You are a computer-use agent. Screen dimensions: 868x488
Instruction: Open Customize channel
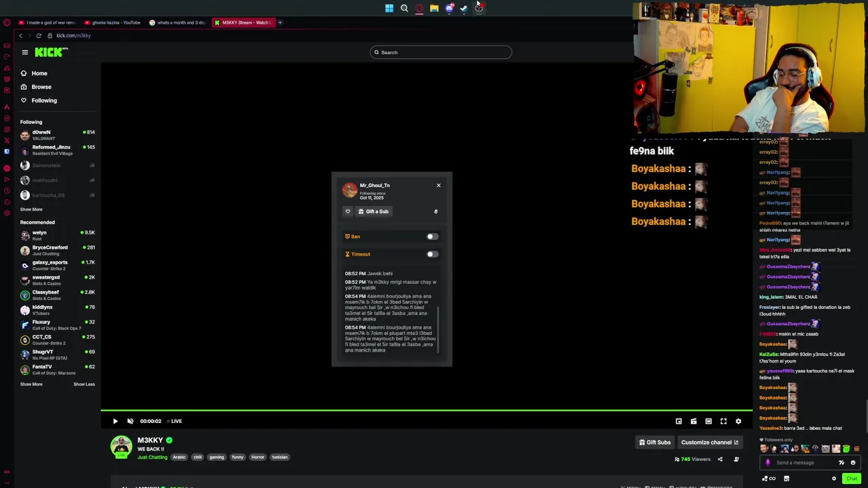click(x=709, y=443)
